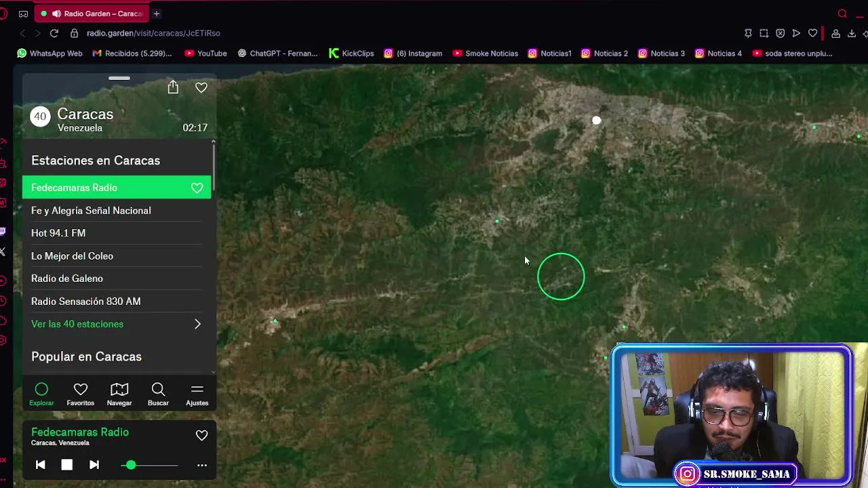Screen dimensions: 868x488
Task: Open Ver las 40 estaciones link
Action: tap(77, 324)
